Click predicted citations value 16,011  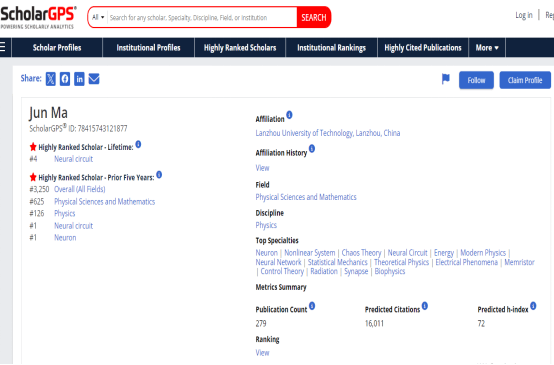coord(374,323)
